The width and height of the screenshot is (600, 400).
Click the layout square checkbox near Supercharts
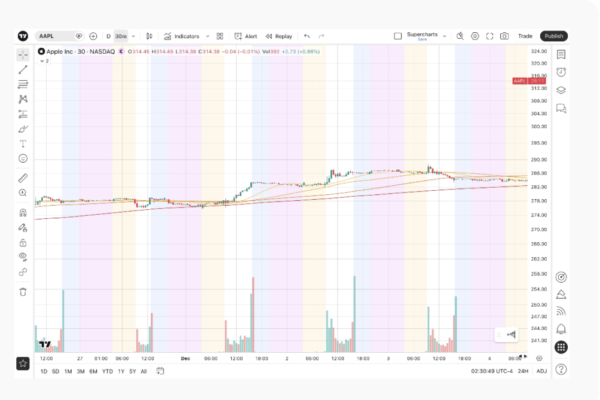(398, 36)
